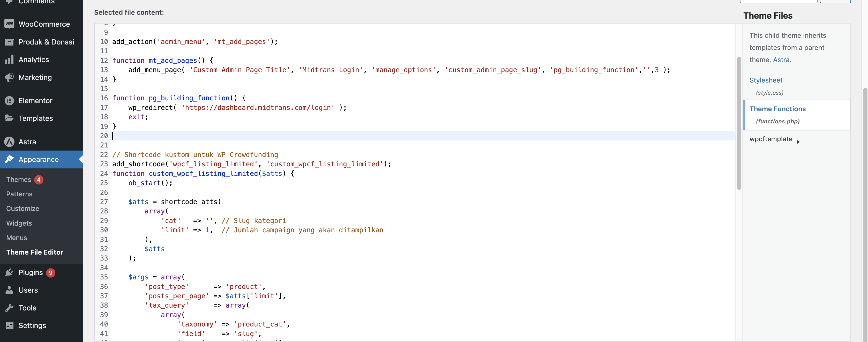Click the Astra logo icon

[9, 142]
